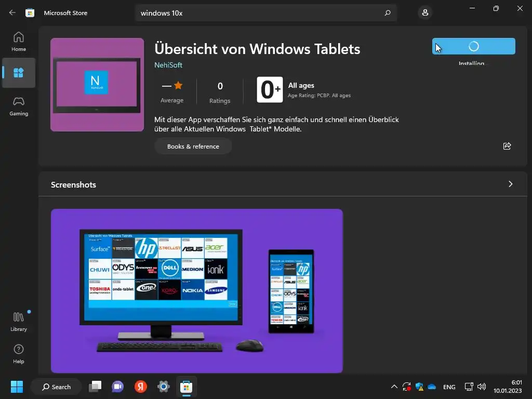Open Settings gear on the taskbar
Viewport: 532px width, 399px height.
(163, 387)
